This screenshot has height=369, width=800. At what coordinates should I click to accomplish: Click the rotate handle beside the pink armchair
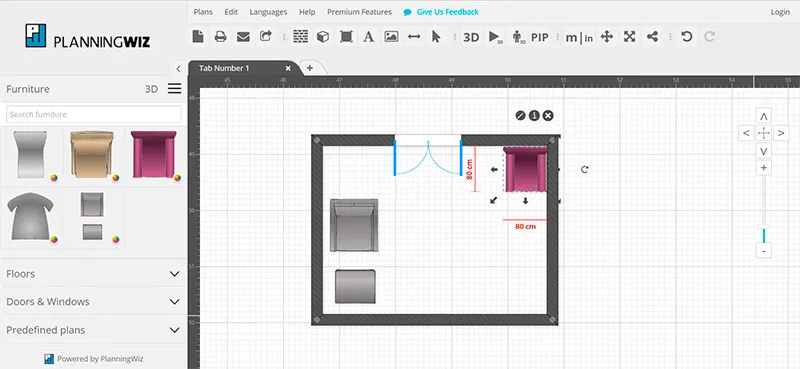tap(585, 169)
